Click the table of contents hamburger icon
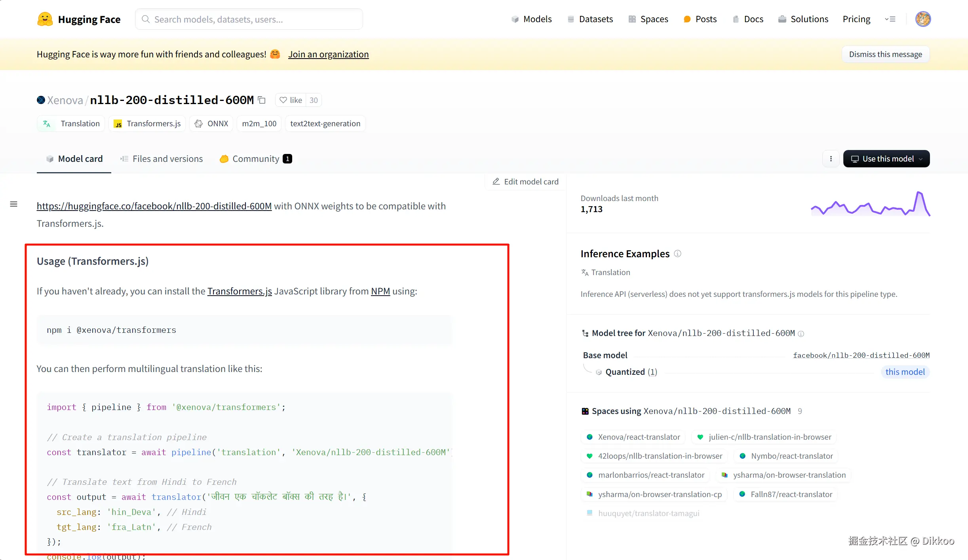The height and width of the screenshot is (560, 968). (x=14, y=204)
